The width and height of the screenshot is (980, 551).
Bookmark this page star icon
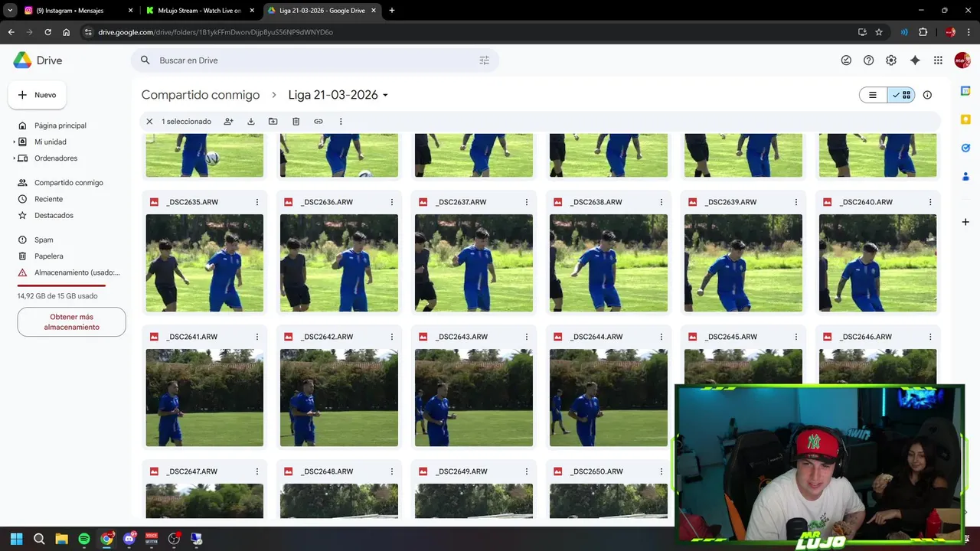(879, 32)
